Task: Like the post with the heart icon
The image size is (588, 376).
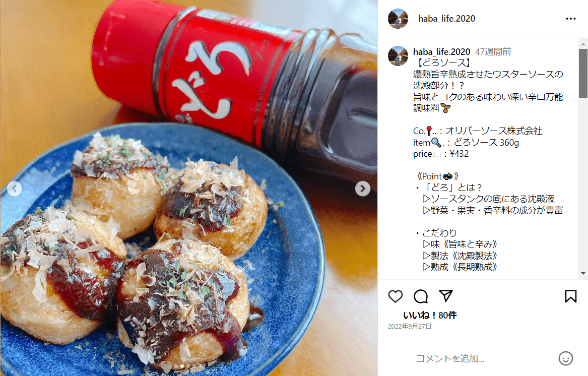Action: coord(395,296)
